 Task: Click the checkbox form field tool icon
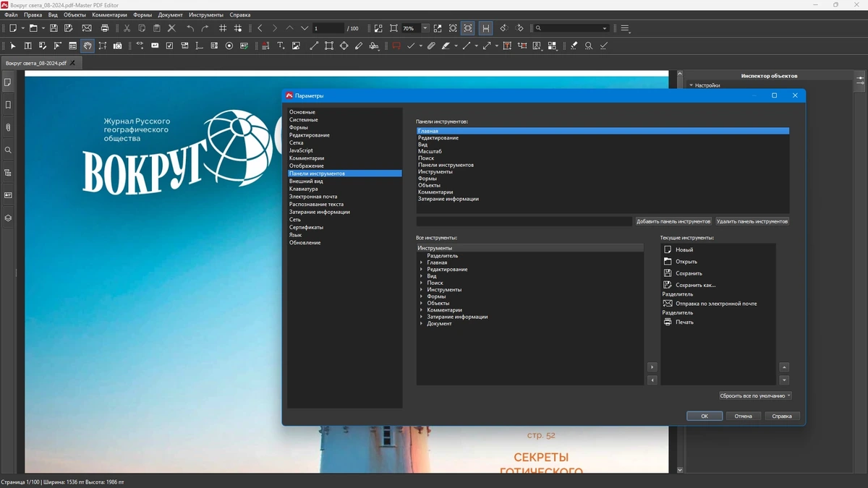click(x=169, y=46)
